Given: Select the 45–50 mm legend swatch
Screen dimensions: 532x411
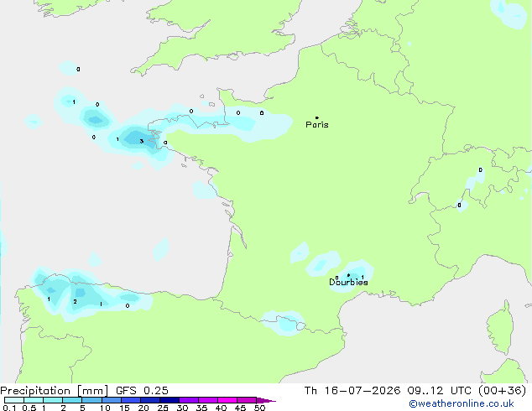Looking at the screenshot, I should pyautogui.click(x=247, y=400).
